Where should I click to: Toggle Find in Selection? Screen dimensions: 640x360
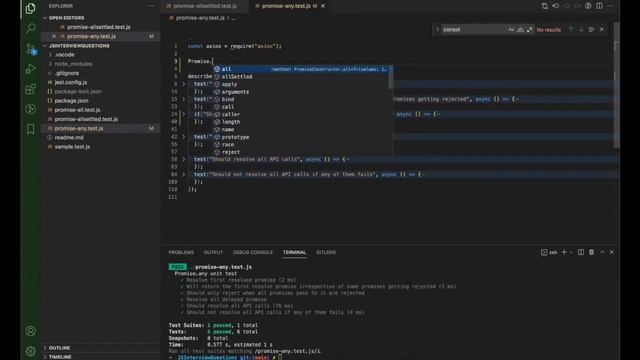point(591,29)
